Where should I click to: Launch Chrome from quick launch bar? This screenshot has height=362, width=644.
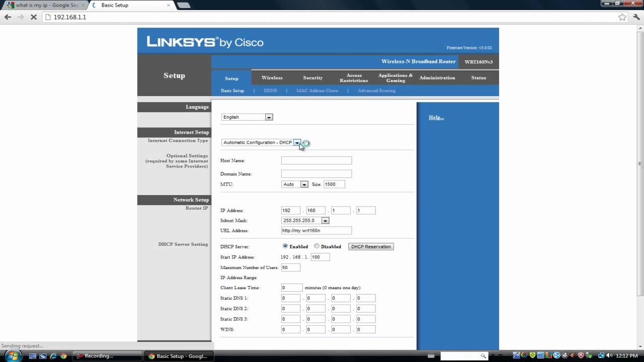[63, 356]
